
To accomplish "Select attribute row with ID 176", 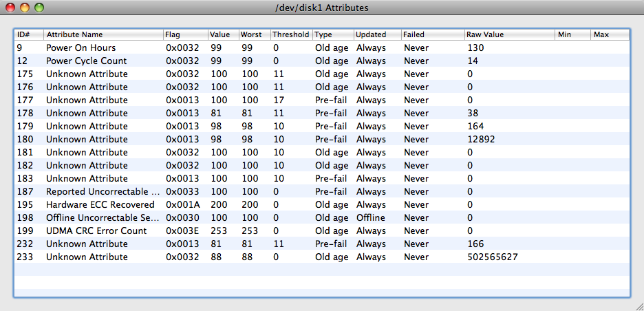I will tap(322, 87).
